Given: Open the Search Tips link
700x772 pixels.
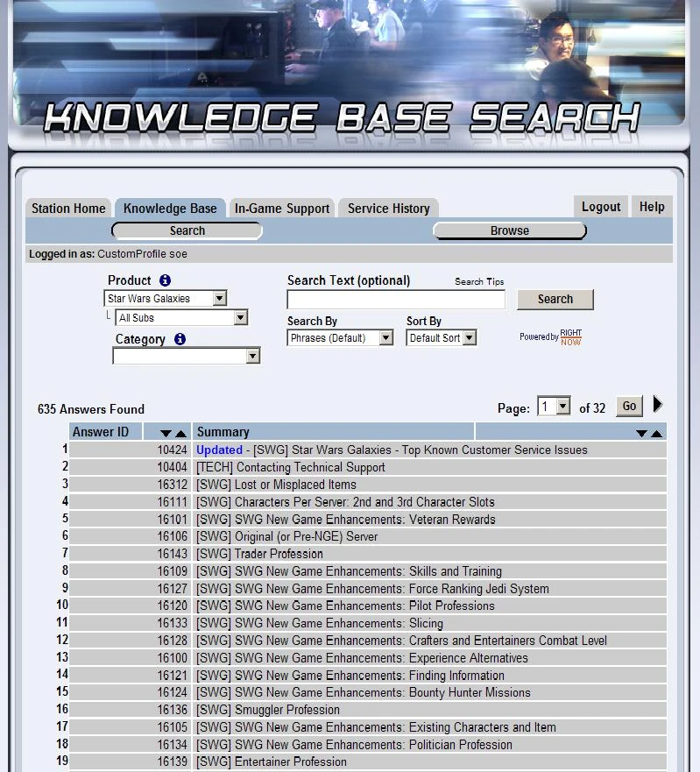Looking at the screenshot, I should click(479, 281).
